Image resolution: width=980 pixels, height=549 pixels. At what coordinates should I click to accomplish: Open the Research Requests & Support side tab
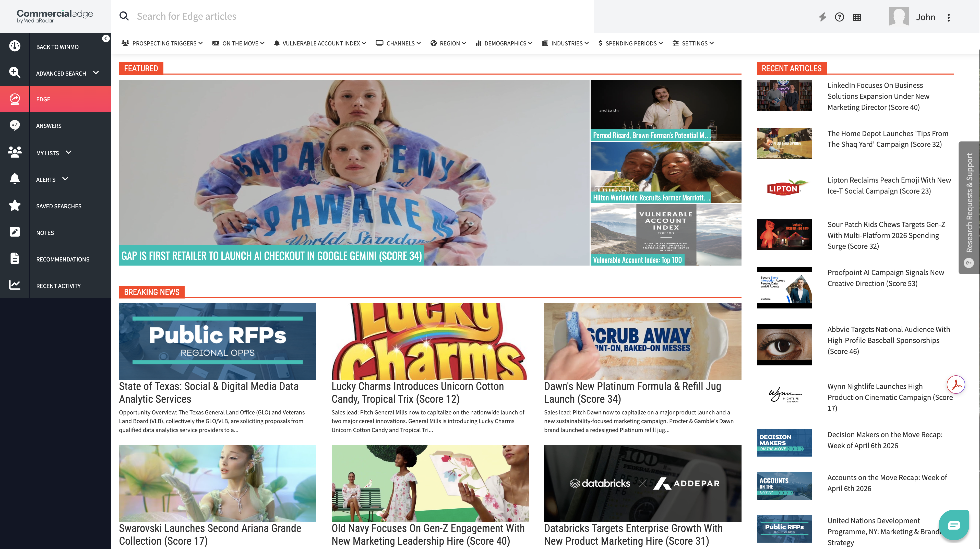click(969, 208)
